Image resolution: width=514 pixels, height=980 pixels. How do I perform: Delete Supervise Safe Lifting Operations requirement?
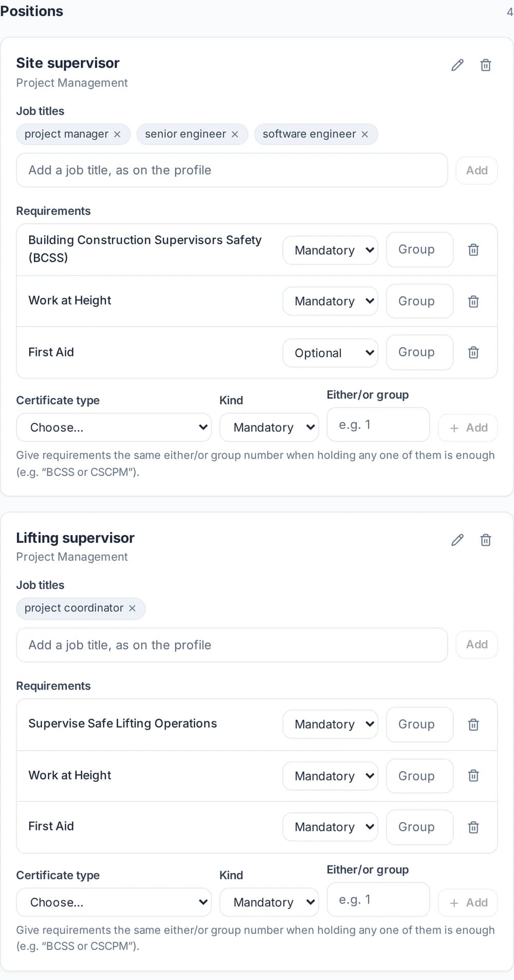click(x=473, y=725)
